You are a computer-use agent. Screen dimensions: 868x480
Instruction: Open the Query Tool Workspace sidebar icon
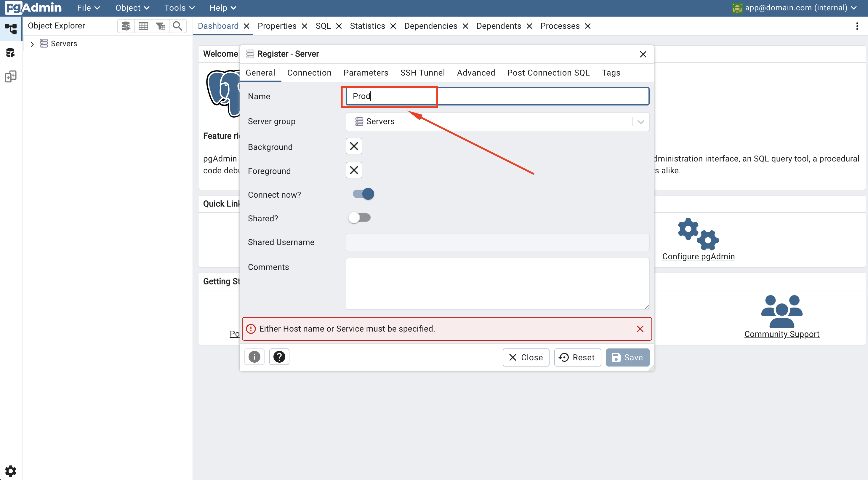point(10,52)
